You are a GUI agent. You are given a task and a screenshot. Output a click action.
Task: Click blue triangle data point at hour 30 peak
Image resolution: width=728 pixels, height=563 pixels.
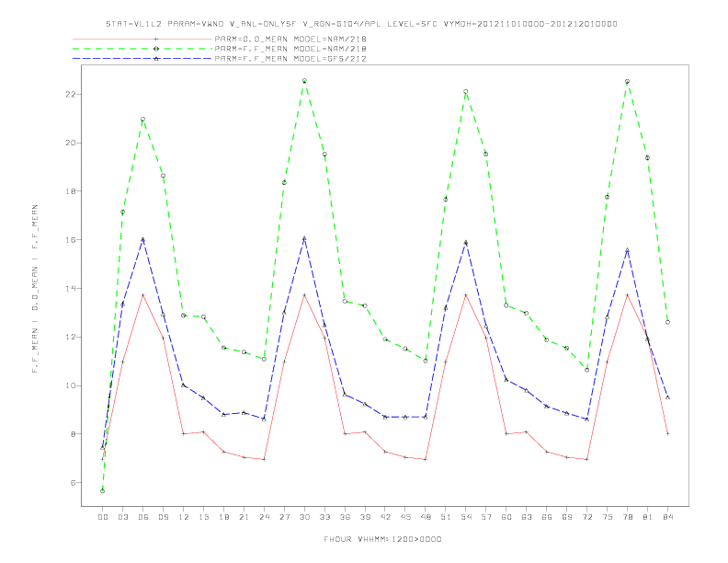point(304,238)
